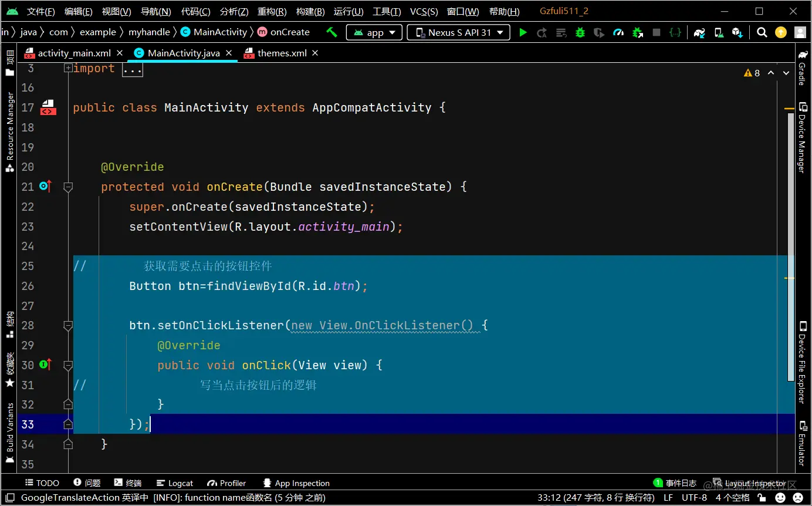812x506 pixels.
Task: Open the user account avatar icon
Action: 800,32
